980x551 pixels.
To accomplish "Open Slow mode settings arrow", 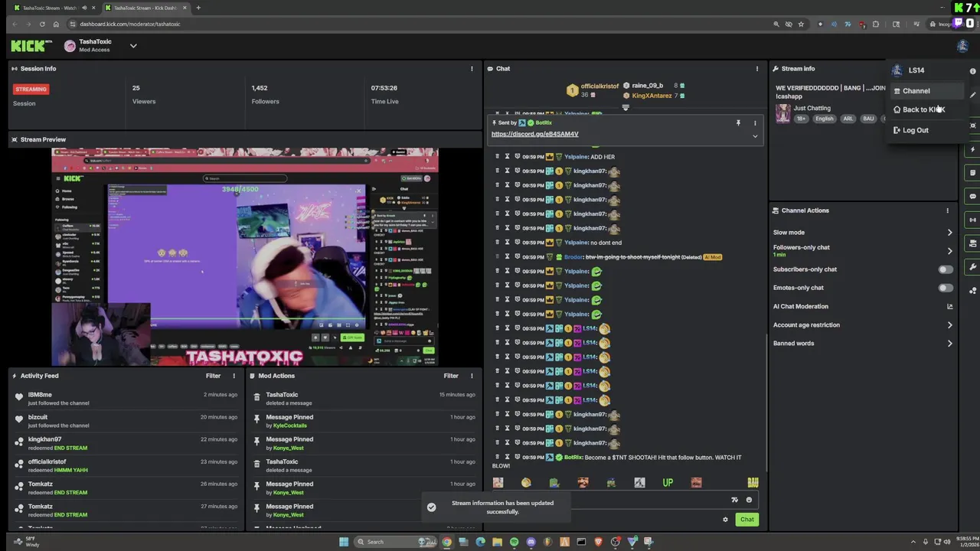I will [x=949, y=233].
